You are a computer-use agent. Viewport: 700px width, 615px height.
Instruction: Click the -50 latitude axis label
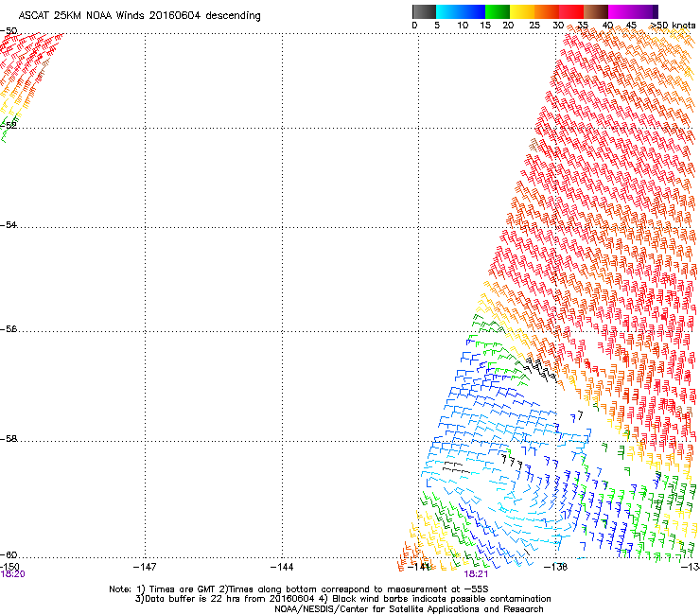click(9, 31)
